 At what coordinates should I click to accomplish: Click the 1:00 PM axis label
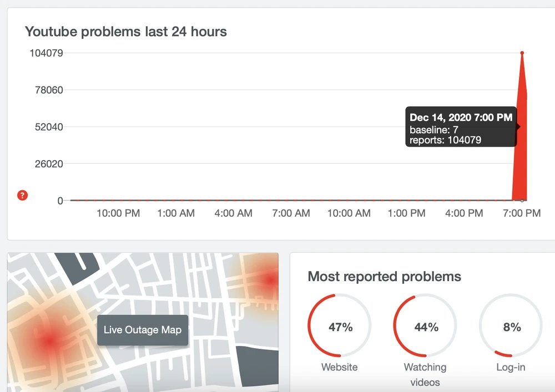pos(407,213)
